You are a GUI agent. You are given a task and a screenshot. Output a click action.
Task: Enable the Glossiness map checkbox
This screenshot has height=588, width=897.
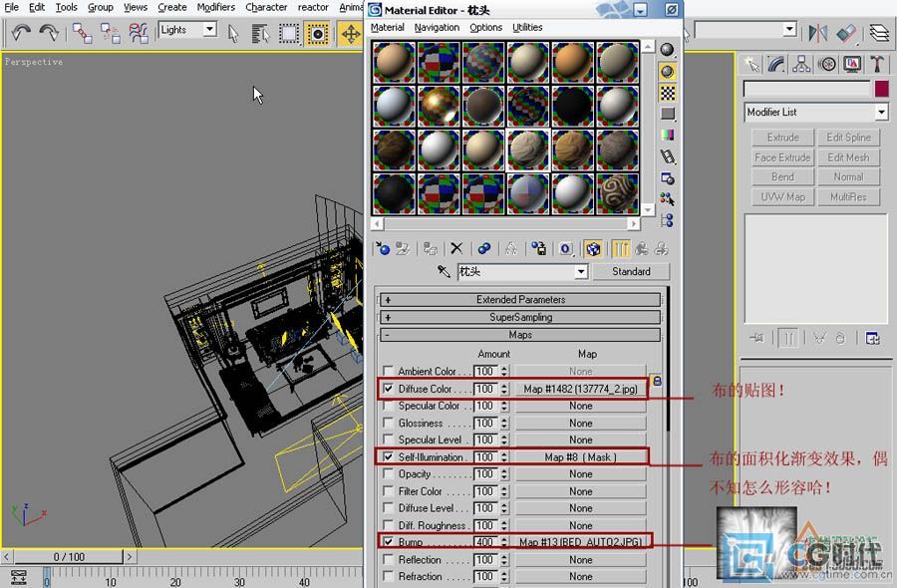click(388, 423)
